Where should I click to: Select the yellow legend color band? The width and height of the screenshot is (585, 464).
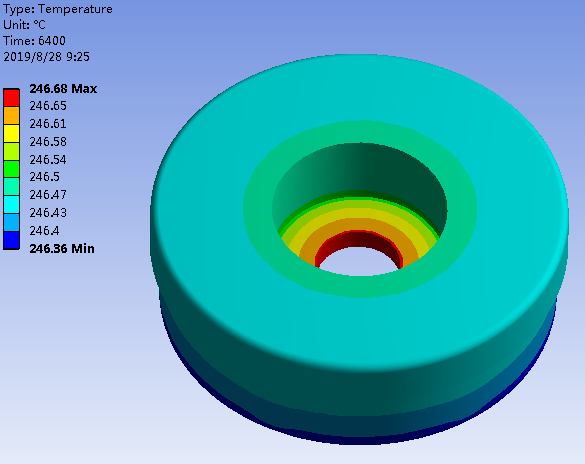click(x=12, y=134)
